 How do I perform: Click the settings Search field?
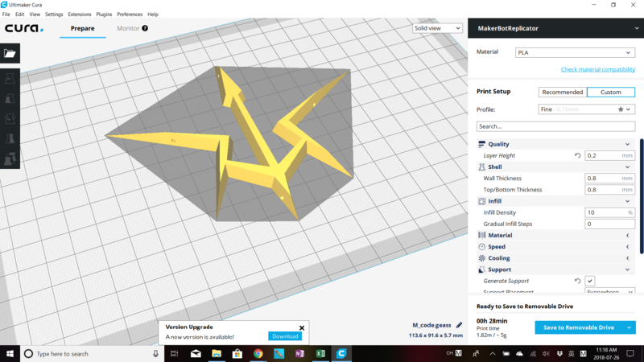point(555,126)
